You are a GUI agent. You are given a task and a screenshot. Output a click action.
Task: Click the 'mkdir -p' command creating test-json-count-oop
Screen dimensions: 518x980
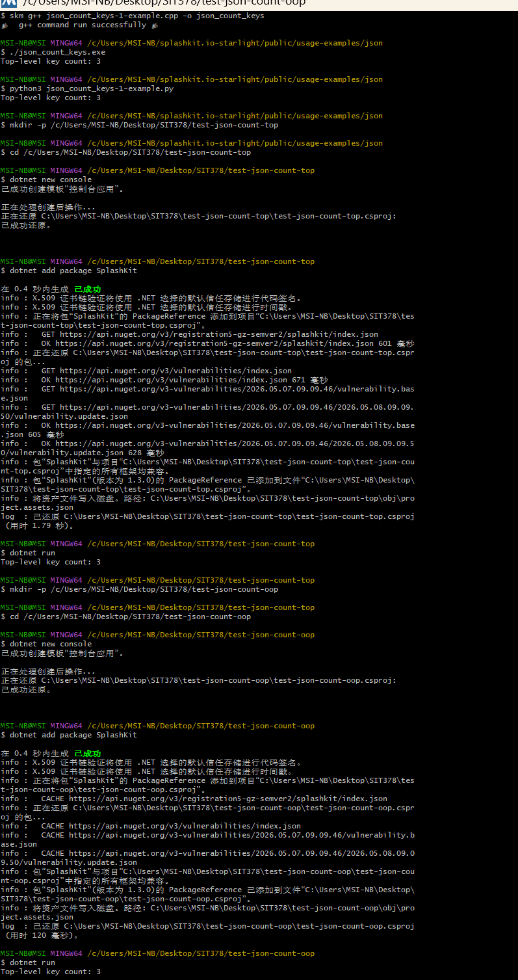pos(139,589)
